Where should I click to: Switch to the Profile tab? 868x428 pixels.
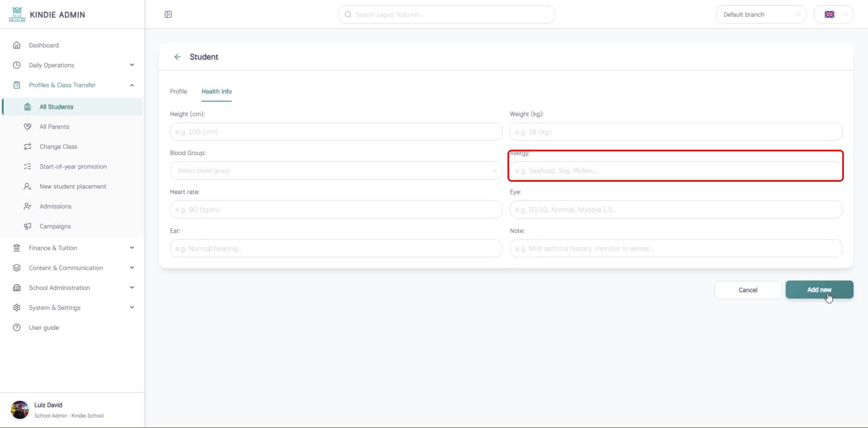pos(178,92)
